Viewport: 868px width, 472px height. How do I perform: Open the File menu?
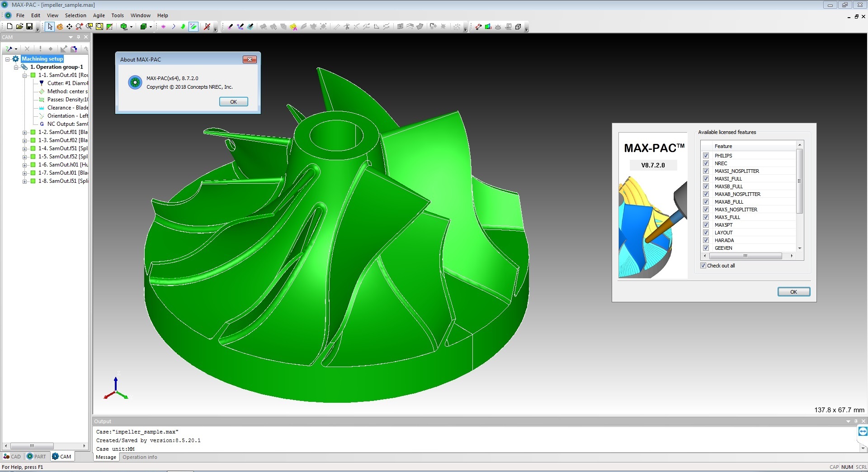pos(20,15)
